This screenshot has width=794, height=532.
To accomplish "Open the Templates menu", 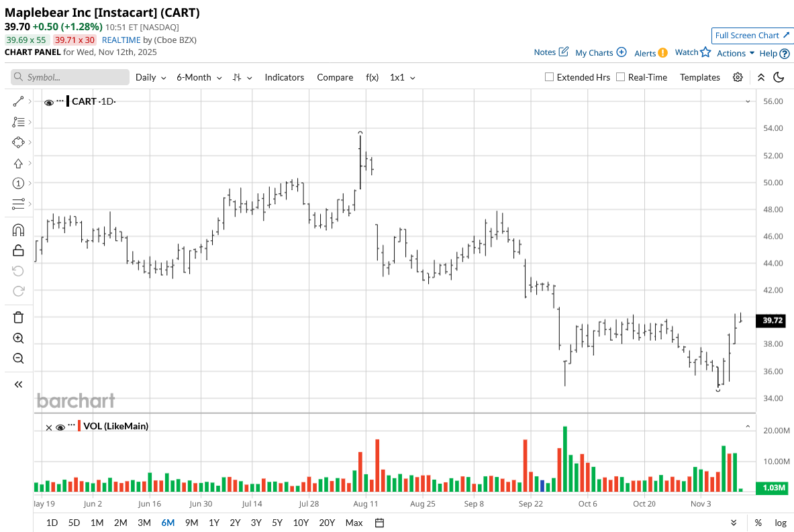I will tap(700, 77).
